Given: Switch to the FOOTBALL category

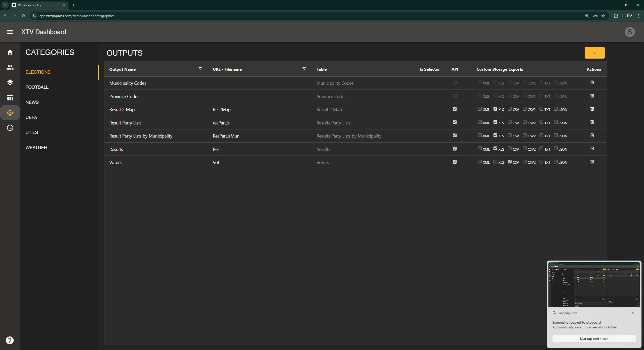Looking at the screenshot, I should click(x=37, y=87).
